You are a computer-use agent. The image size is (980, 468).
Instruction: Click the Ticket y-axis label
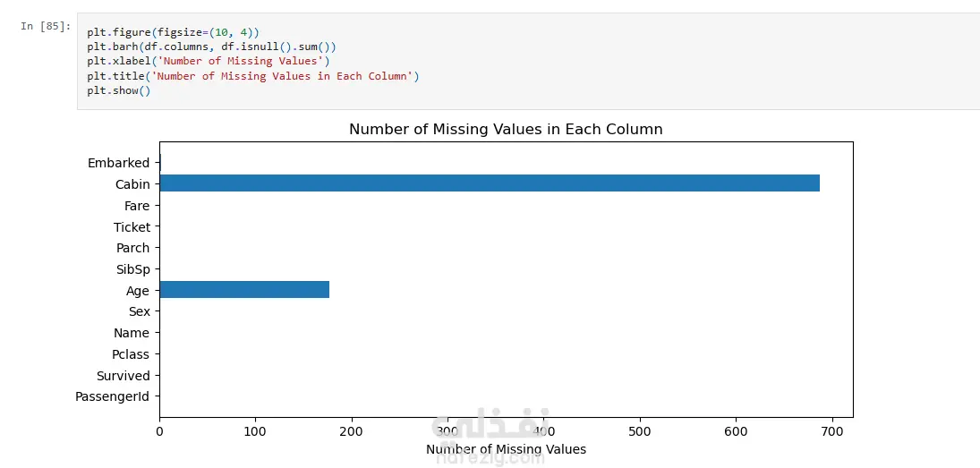[132, 227]
